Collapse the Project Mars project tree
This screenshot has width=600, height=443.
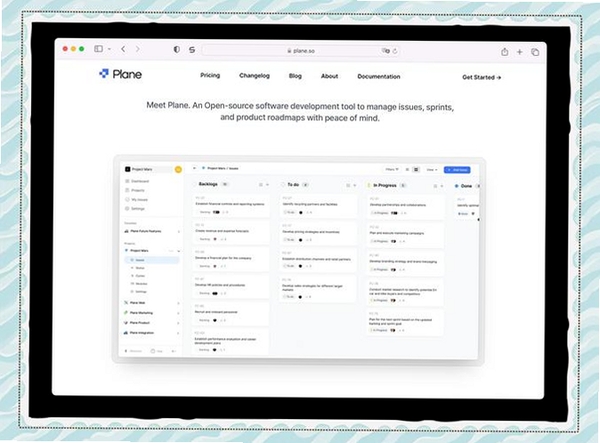(x=179, y=251)
